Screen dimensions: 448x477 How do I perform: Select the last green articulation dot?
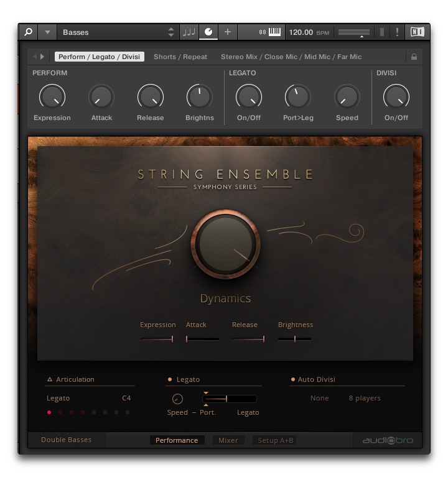[128, 412]
